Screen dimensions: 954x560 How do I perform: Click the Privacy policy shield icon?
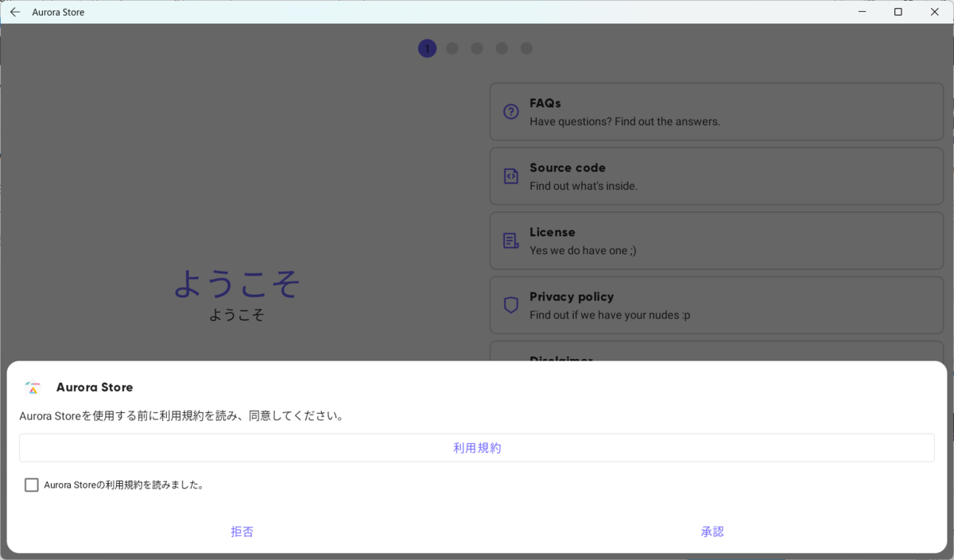(511, 305)
